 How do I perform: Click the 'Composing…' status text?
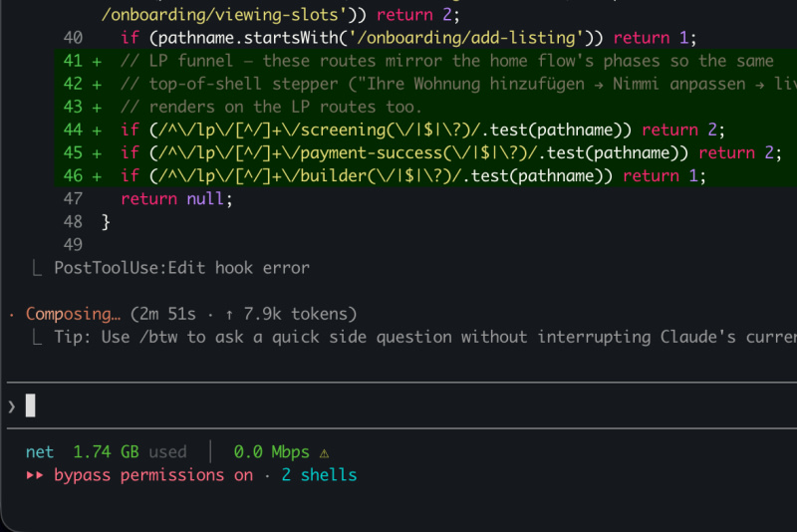coord(73,314)
